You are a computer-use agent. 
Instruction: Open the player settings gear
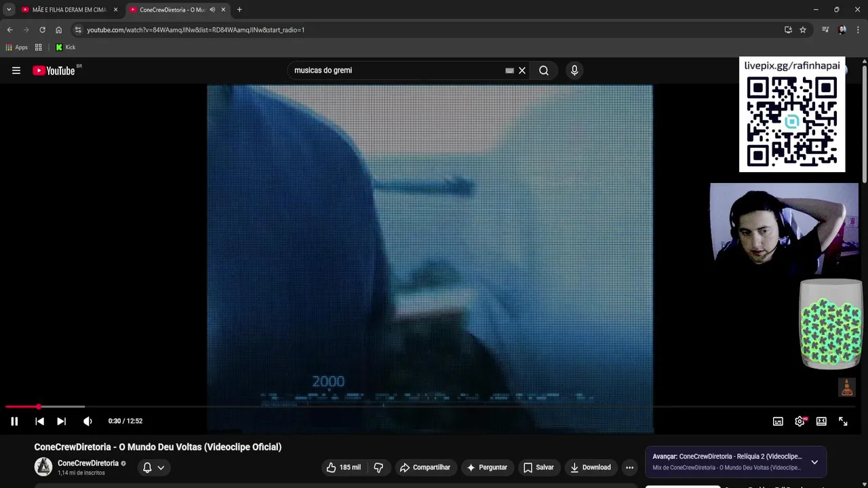point(800,421)
